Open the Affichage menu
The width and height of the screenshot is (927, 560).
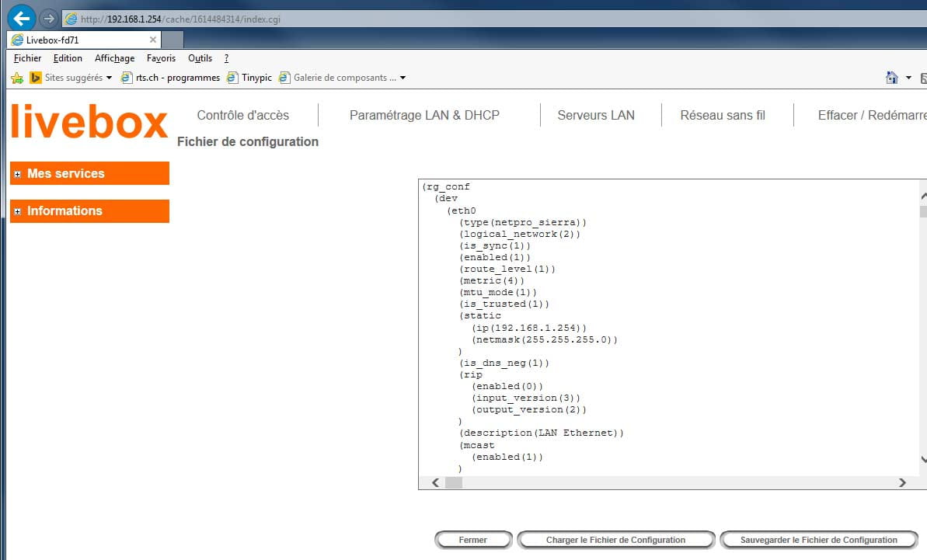click(115, 58)
